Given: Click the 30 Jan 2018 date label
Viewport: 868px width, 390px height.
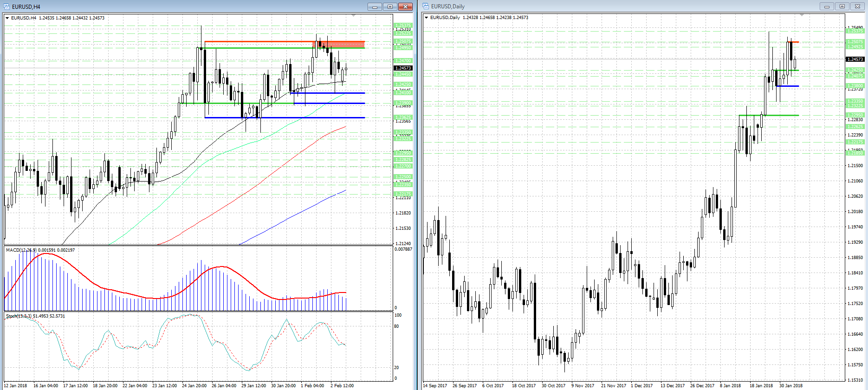Looking at the screenshot, I should click(x=791, y=386).
